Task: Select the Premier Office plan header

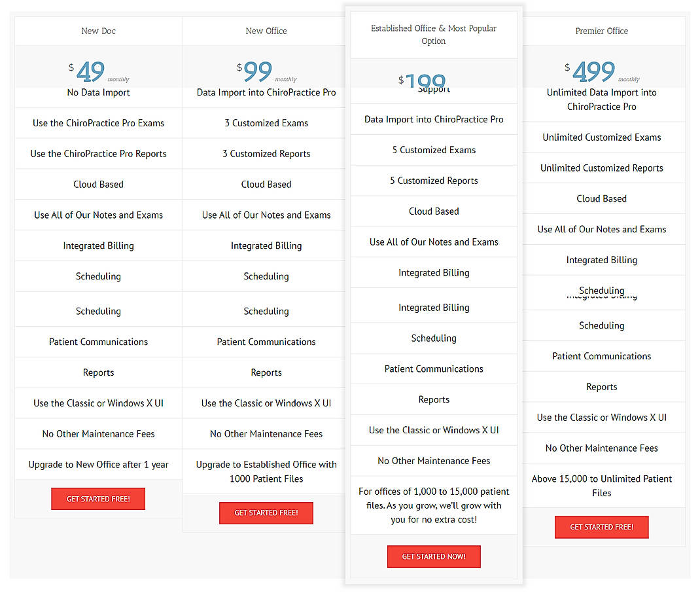Action: (x=601, y=31)
